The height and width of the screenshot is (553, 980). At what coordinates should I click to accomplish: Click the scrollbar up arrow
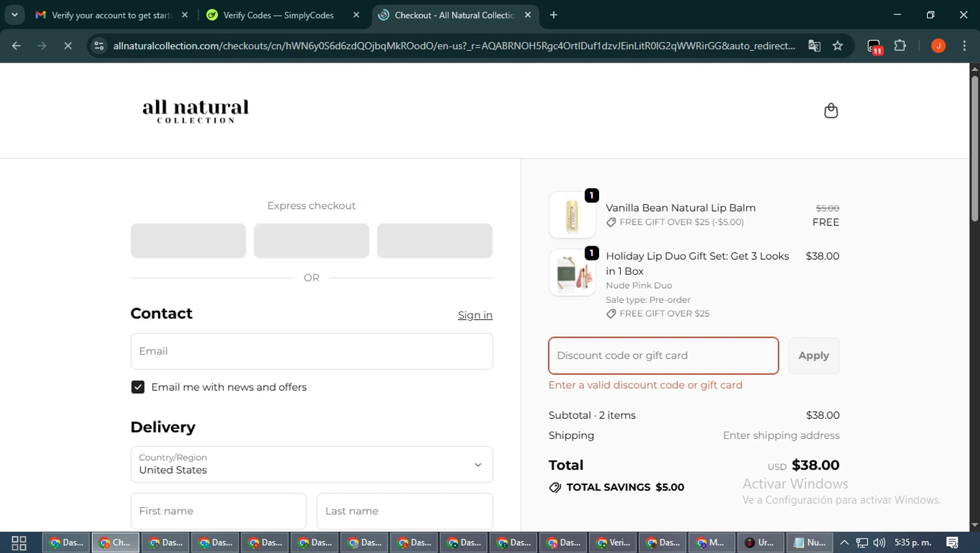pyautogui.click(x=975, y=69)
